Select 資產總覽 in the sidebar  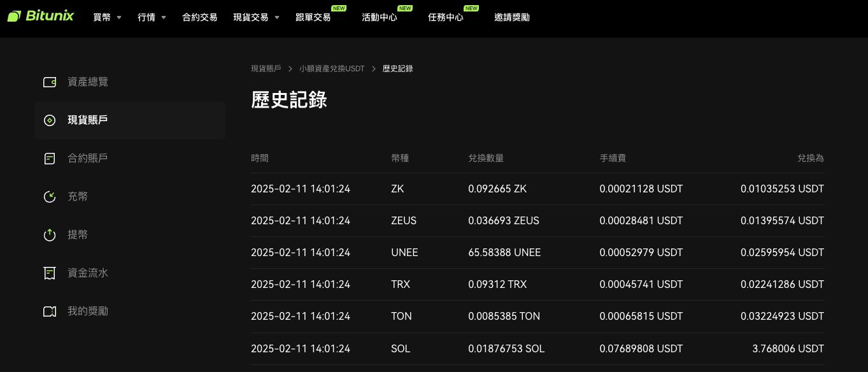[130, 82]
